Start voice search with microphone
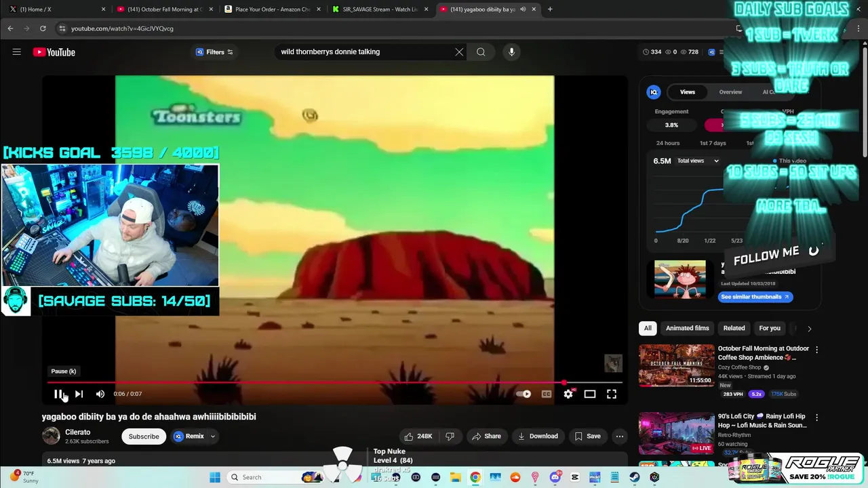 [x=511, y=52]
